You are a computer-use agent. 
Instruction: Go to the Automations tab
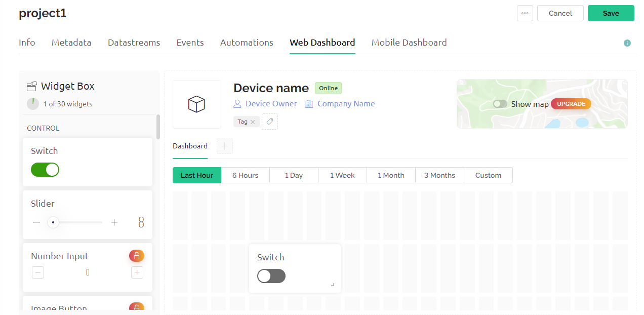point(247,43)
